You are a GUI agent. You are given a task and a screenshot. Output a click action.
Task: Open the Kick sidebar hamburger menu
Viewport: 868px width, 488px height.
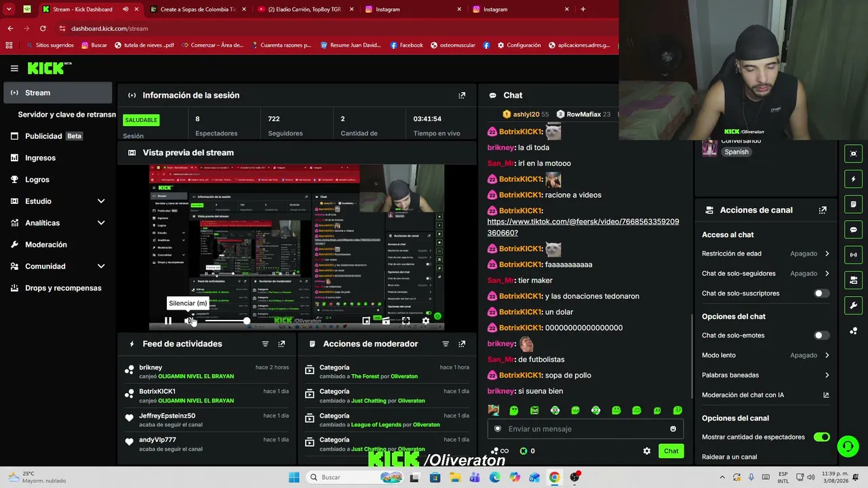[x=14, y=68]
